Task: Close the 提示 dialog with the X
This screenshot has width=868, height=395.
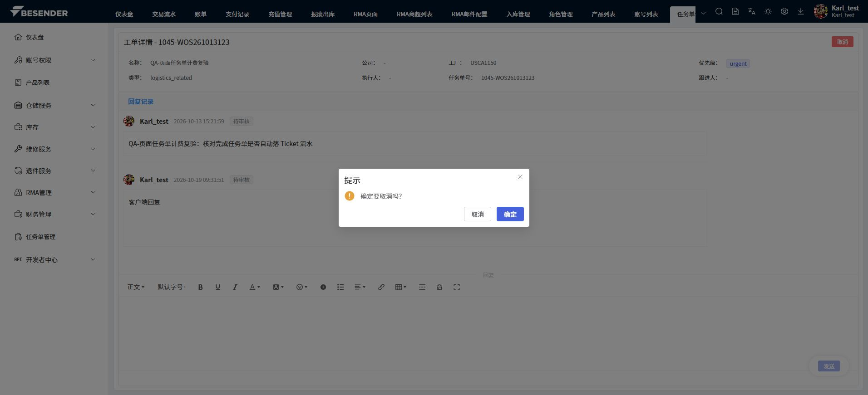Action: coord(520,177)
